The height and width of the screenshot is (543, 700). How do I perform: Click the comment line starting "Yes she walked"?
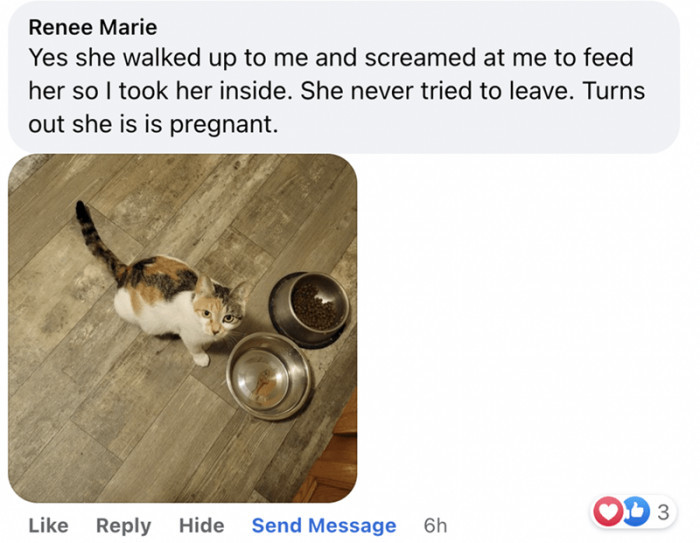[331, 58]
